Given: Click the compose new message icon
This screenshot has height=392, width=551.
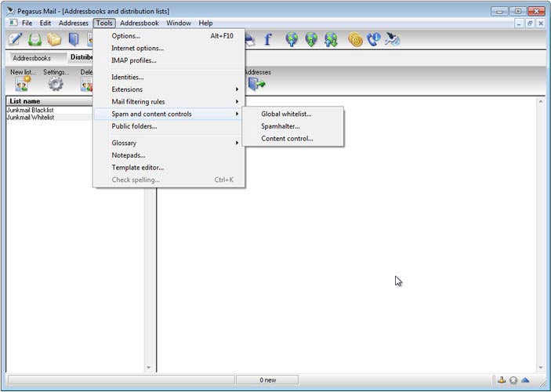Looking at the screenshot, I should pos(15,39).
